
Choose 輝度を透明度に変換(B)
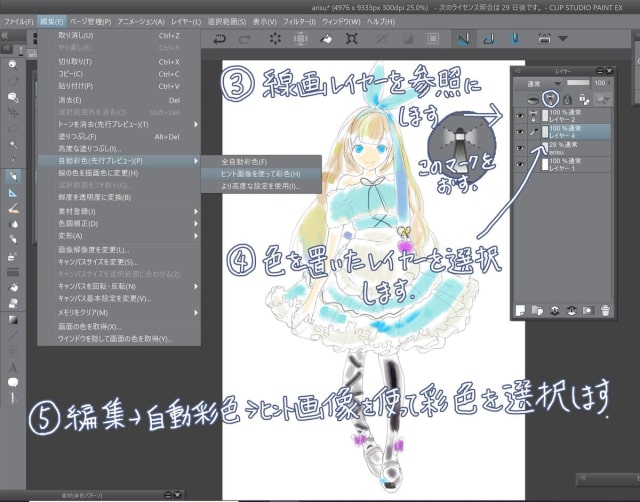coord(119,198)
